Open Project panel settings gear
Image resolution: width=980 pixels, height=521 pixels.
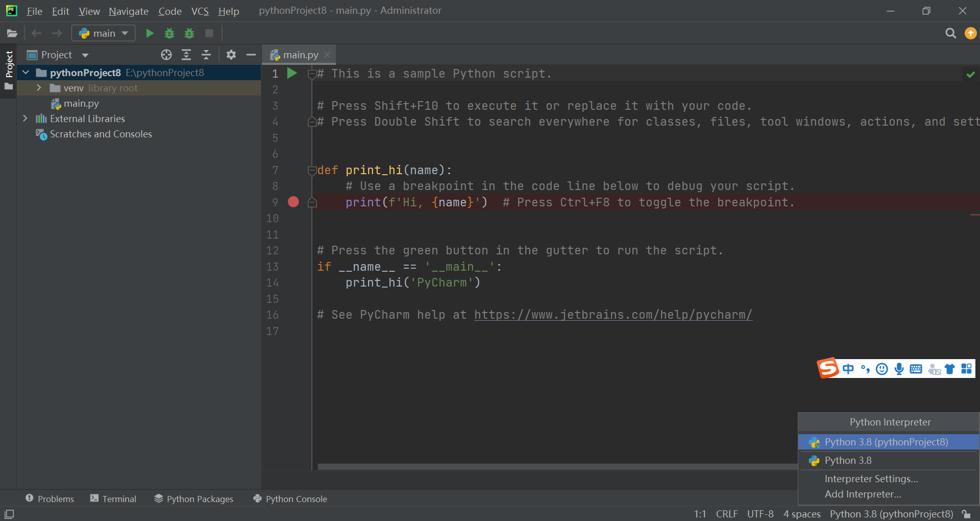(231, 55)
